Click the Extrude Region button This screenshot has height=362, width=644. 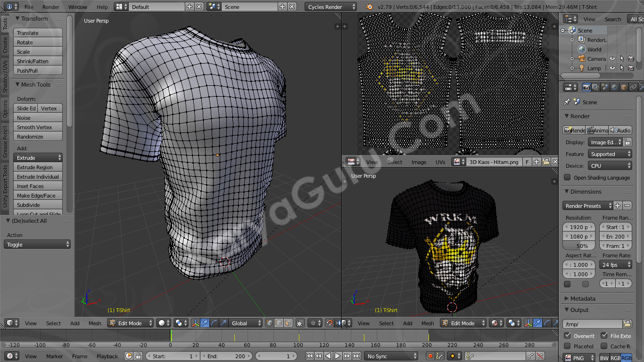click(38, 167)
